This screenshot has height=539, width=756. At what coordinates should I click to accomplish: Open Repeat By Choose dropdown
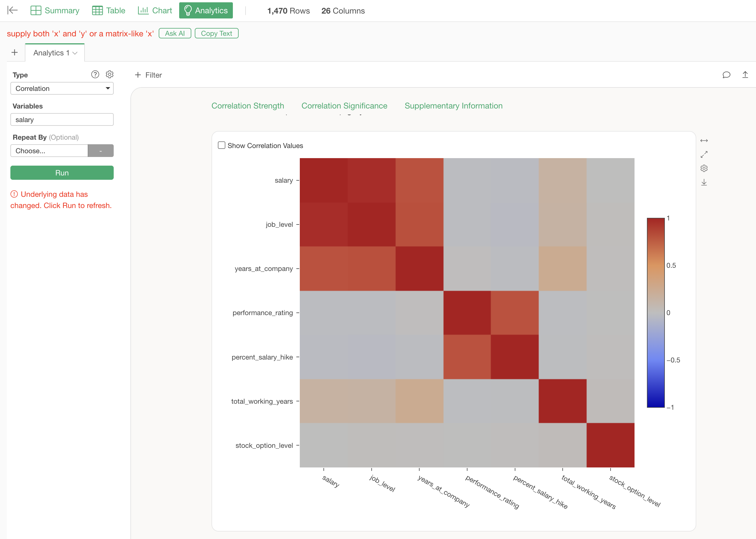click(x=49, y=151)
